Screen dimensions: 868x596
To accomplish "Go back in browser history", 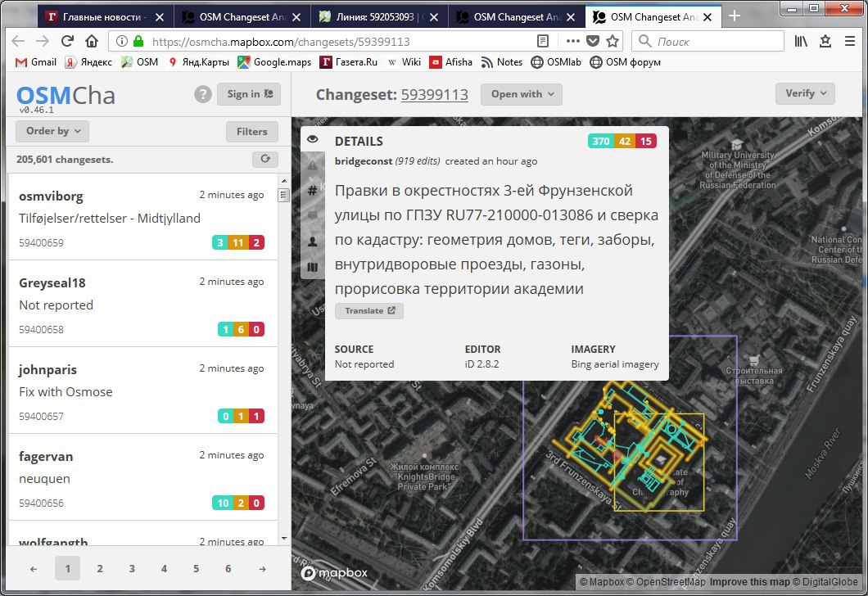I will (18, 41).
